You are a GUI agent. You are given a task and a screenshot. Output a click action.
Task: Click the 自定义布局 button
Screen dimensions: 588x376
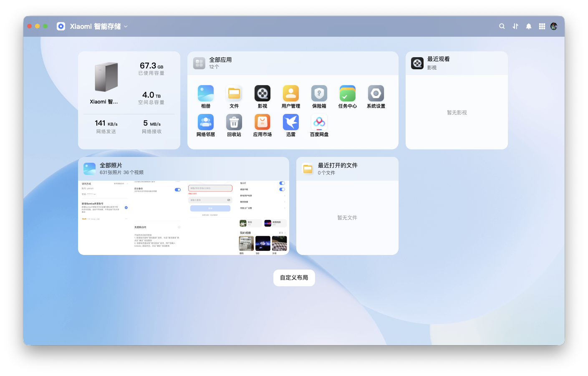tap(294, 278)
